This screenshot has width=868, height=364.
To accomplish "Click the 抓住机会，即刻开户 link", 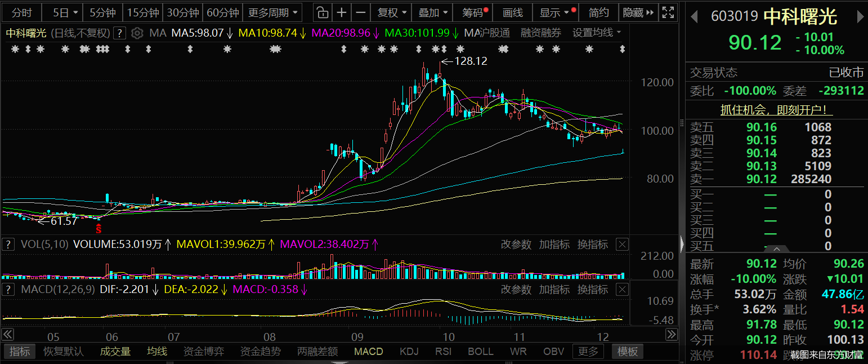I will [x=777, y=110].
